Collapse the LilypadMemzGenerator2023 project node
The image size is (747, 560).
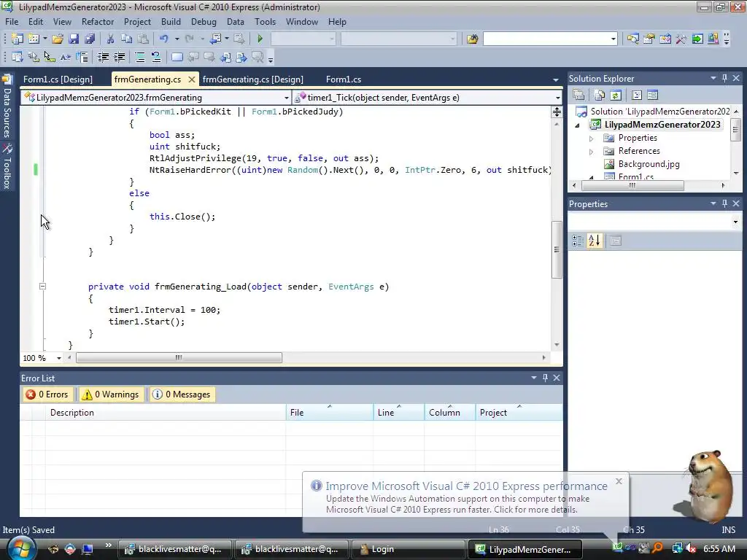tap(578, 125)
